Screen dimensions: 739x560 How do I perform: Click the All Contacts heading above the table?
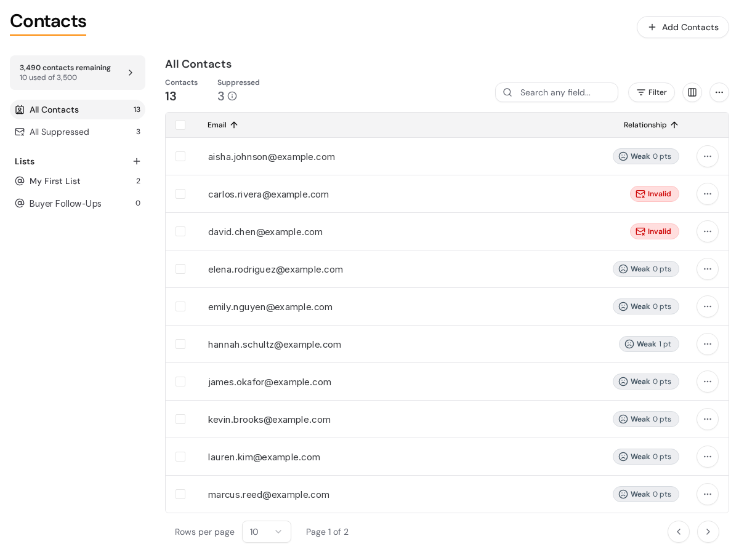(x=198, y=64)
